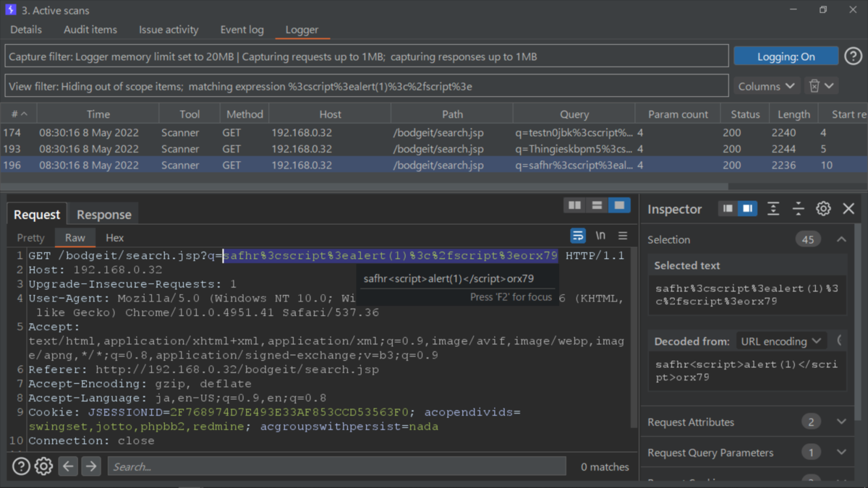Switch to the Response tab

104,215
